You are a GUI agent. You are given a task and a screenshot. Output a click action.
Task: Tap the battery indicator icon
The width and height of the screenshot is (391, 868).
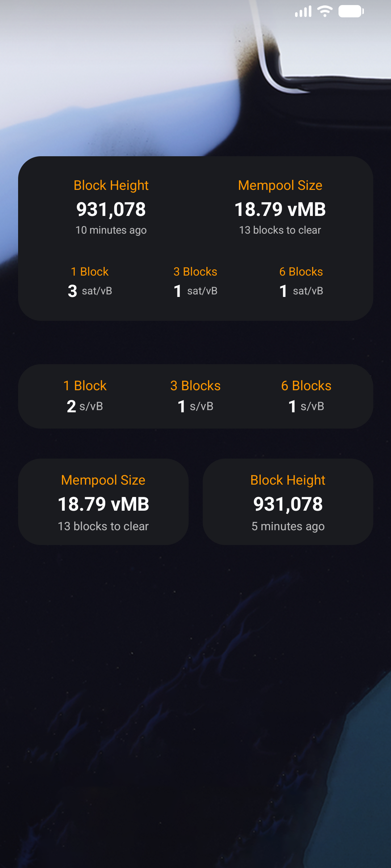click(351, 11)
